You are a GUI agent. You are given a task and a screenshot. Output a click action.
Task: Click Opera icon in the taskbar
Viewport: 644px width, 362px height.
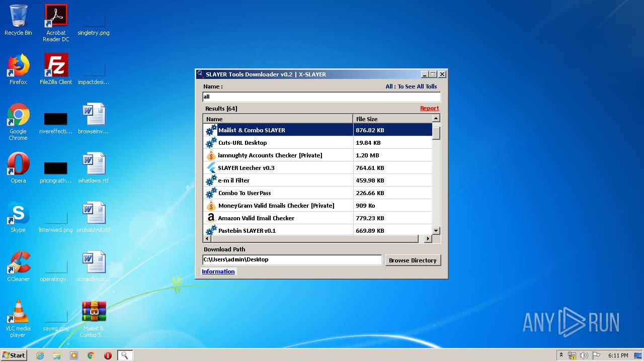pyautogui.click(x=108, y=355)
